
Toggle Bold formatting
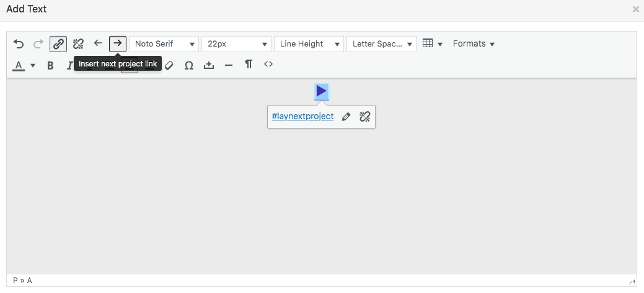click(x=50, y=65)
